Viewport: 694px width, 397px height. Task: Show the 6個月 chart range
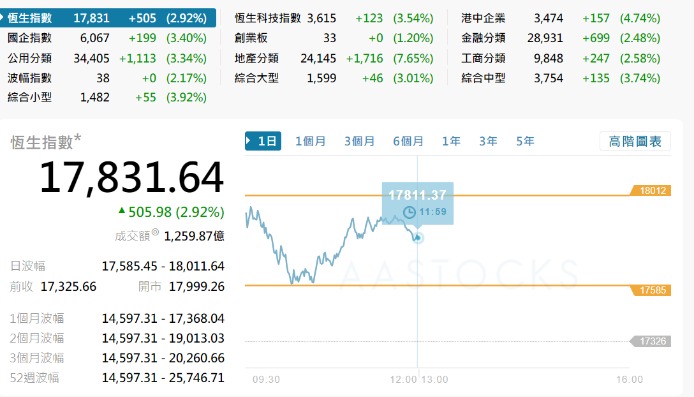pyautogui.click(x=408, y=141)
